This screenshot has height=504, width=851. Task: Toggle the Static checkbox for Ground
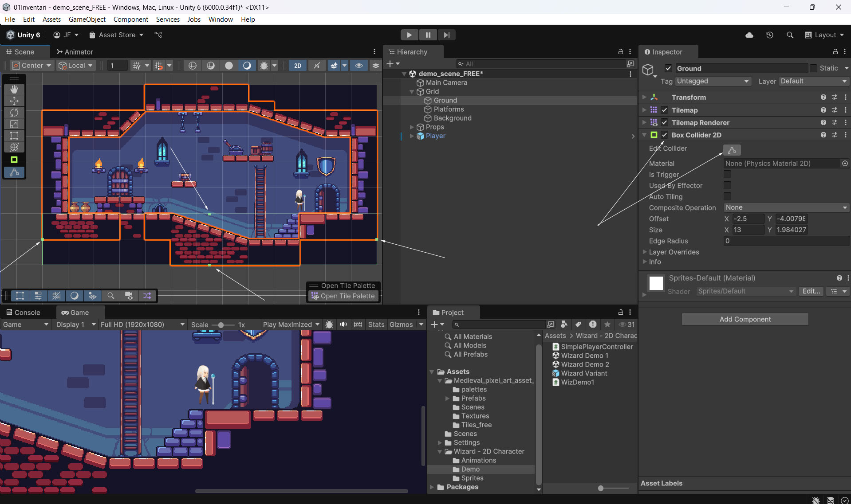pos(813,68)
